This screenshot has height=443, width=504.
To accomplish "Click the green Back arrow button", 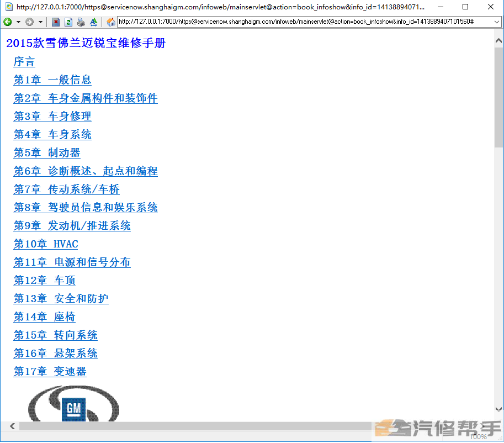I will (x=8, y=22).
